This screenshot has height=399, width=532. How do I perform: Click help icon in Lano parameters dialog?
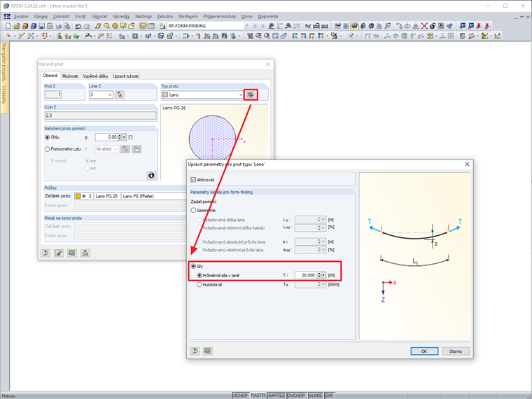coord(195,351)
